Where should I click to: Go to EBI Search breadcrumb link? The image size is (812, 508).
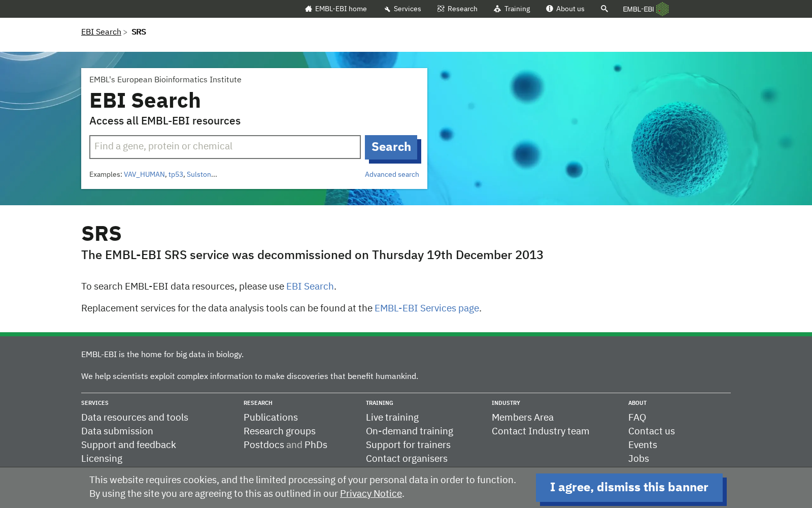click(x=101, y=32)
